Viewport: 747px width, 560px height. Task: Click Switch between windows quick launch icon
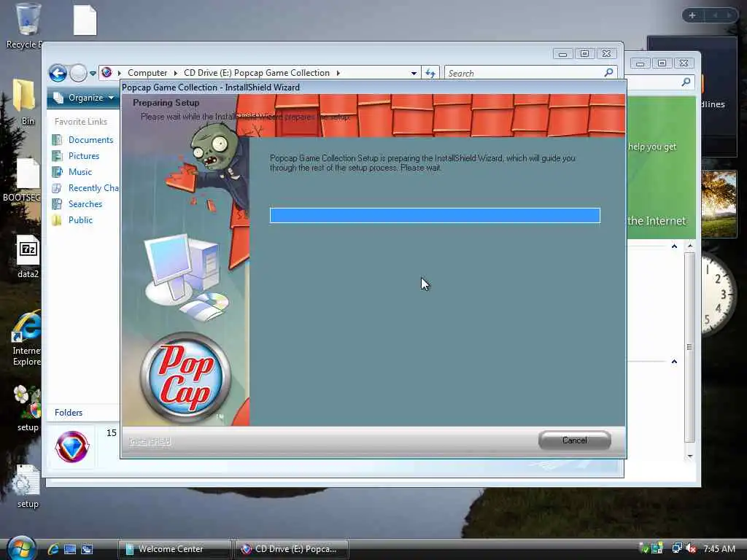(x=88, y=549)
